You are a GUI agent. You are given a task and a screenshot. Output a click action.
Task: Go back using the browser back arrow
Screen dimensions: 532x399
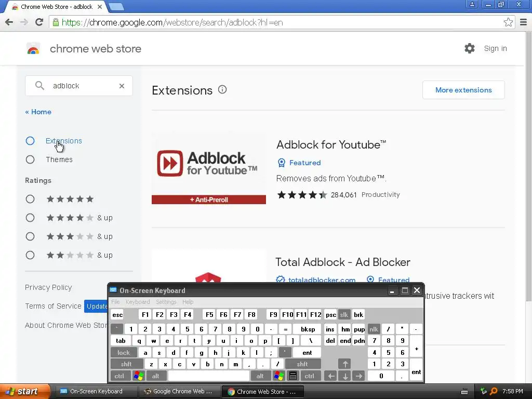pyautogui.click(x=9, y=22)
